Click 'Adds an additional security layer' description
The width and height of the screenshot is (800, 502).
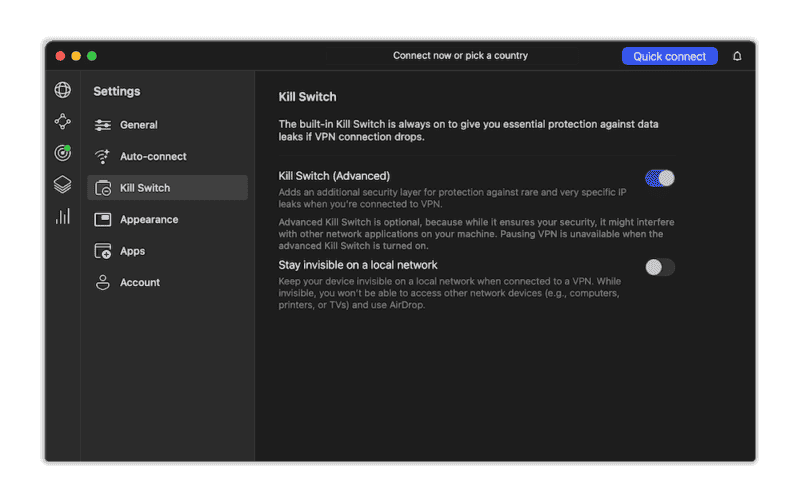(452, 198)
